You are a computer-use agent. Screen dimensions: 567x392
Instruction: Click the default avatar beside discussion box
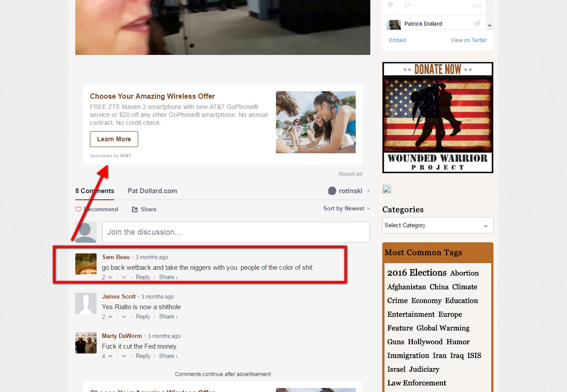point(86,232)
